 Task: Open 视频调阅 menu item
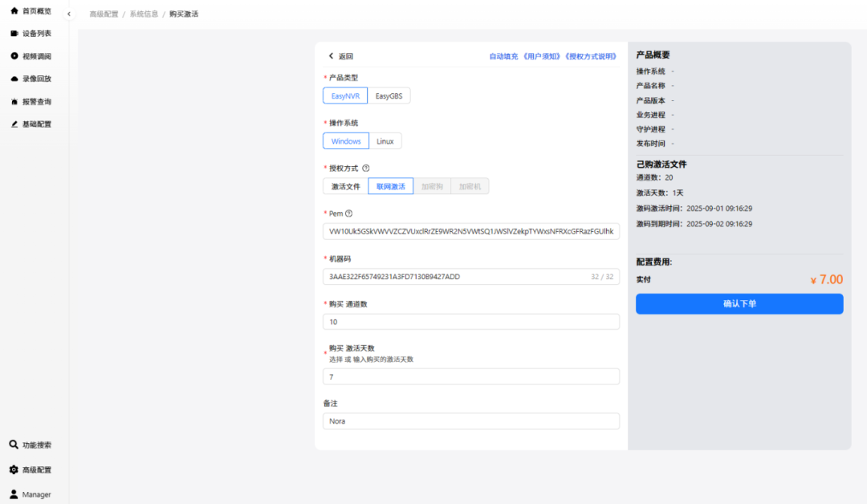point(35,56)
